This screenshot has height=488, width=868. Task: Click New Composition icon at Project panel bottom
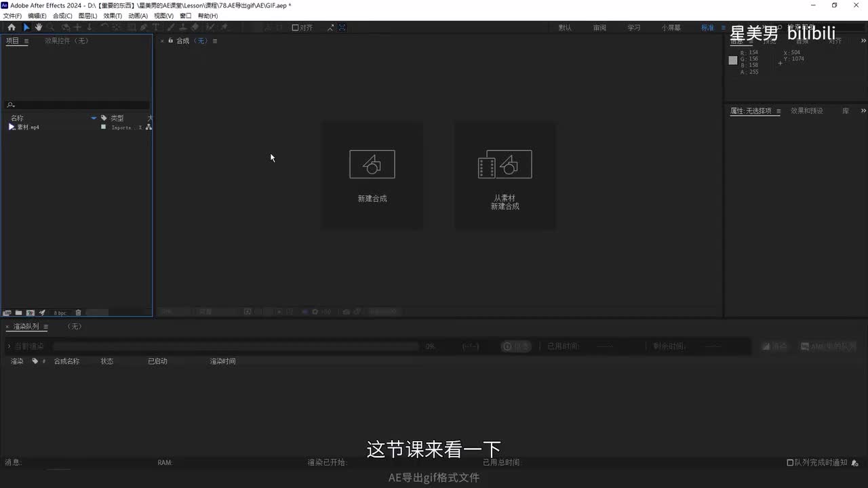[x=30, y=312]
